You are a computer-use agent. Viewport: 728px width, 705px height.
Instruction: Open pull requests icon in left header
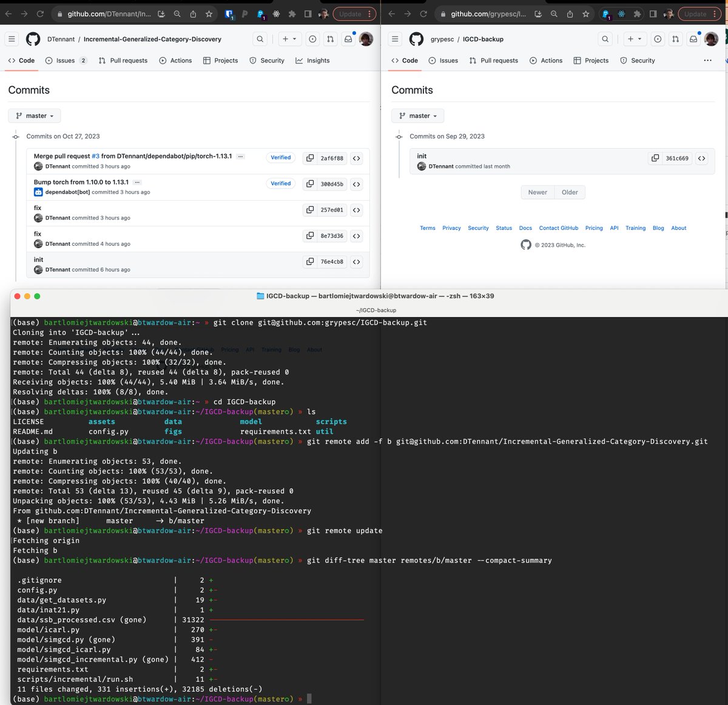click(330, 39)
